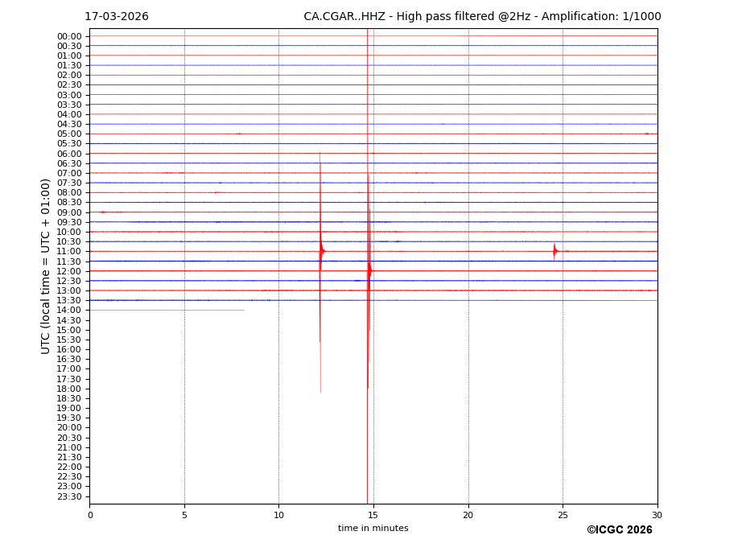This screenshot has height=560, width=746.
Task: Select the 00:00 time row label
Action: 69,36
